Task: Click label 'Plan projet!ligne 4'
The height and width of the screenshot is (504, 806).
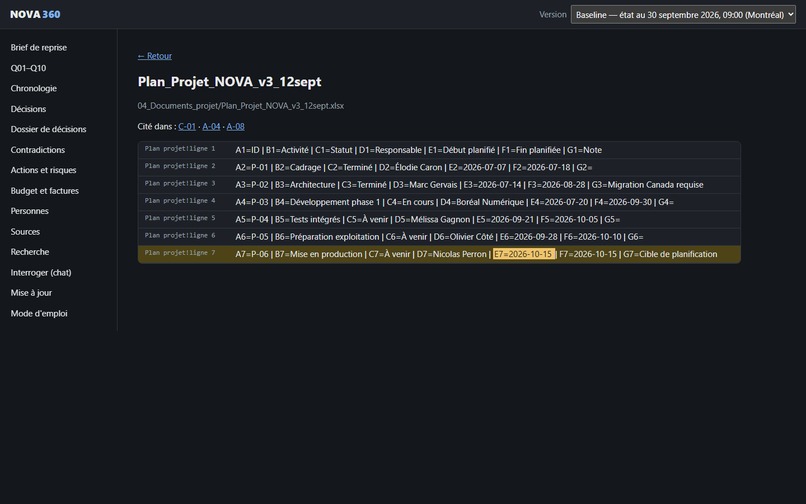Action: point(180,201)
